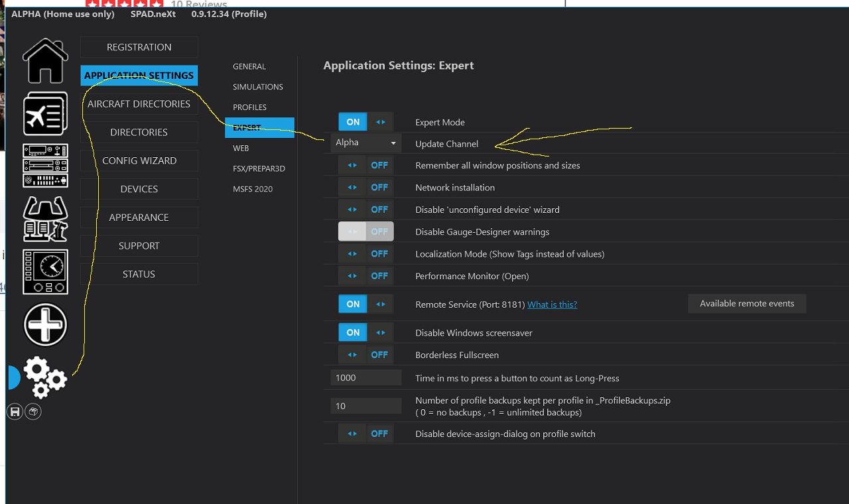The image size is (849, 504).
Task: Toggle Disable Windows screensaver switch
Action: point(365,333)
